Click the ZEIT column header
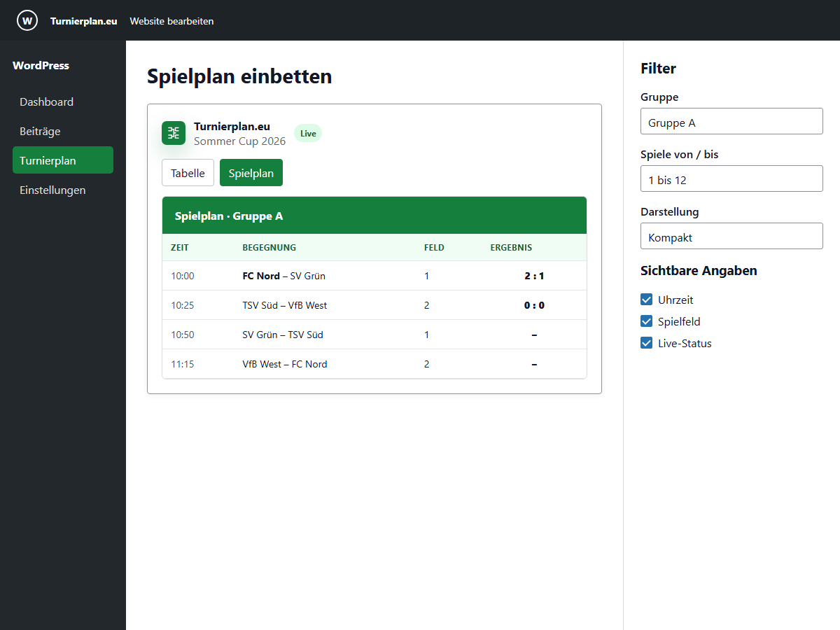The width and height of the screenshot is (840, 630). point(180,247)
